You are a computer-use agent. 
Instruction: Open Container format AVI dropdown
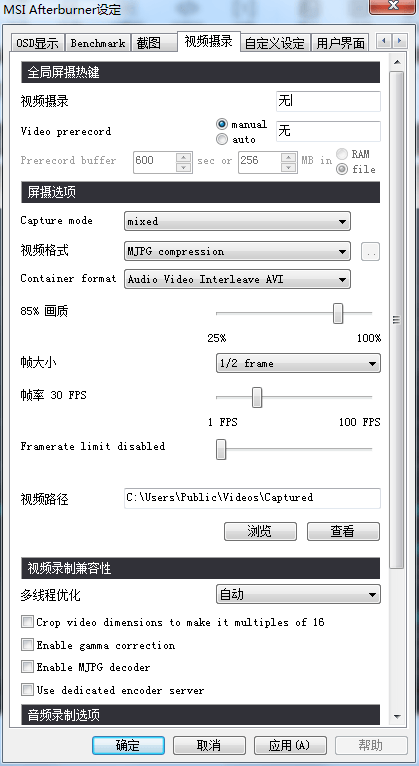tap(237, 279)
